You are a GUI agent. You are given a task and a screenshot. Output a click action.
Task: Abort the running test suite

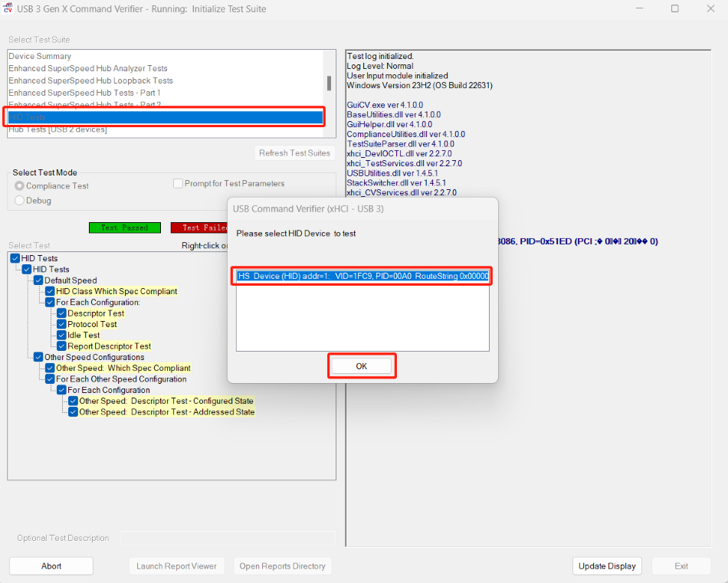click(51, 566)
